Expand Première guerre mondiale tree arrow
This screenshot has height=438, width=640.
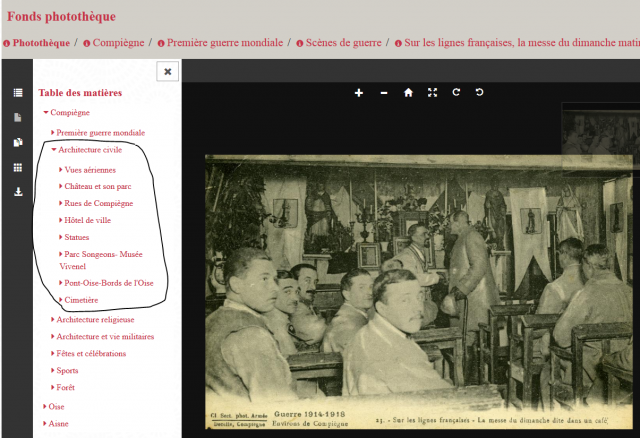(x=53, y=132)
